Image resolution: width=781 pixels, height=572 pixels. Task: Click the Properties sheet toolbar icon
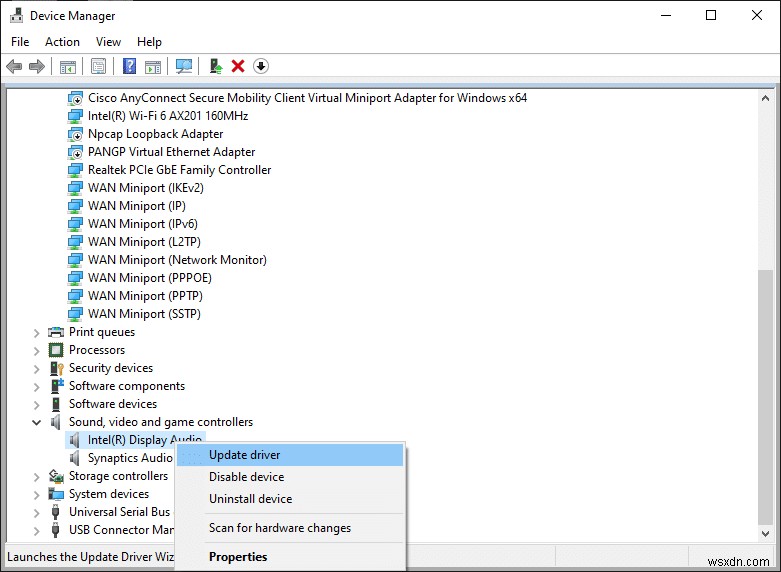click(x=99, y=66)
